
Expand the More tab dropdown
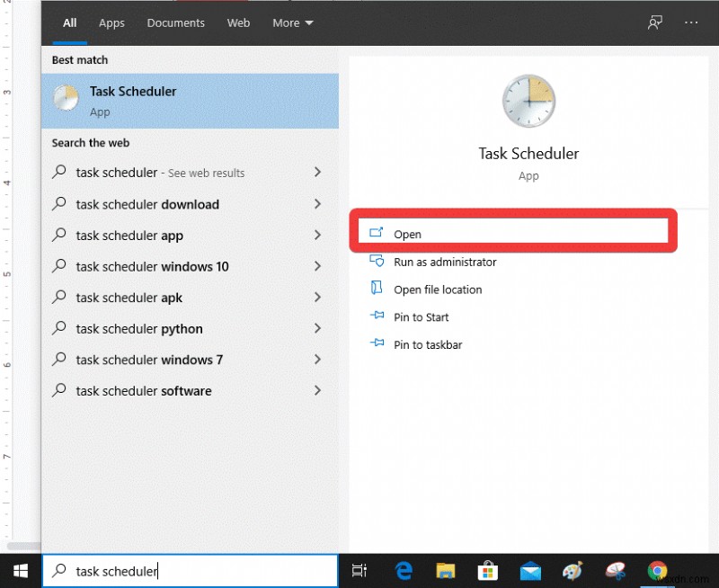(x=293, y=22)
